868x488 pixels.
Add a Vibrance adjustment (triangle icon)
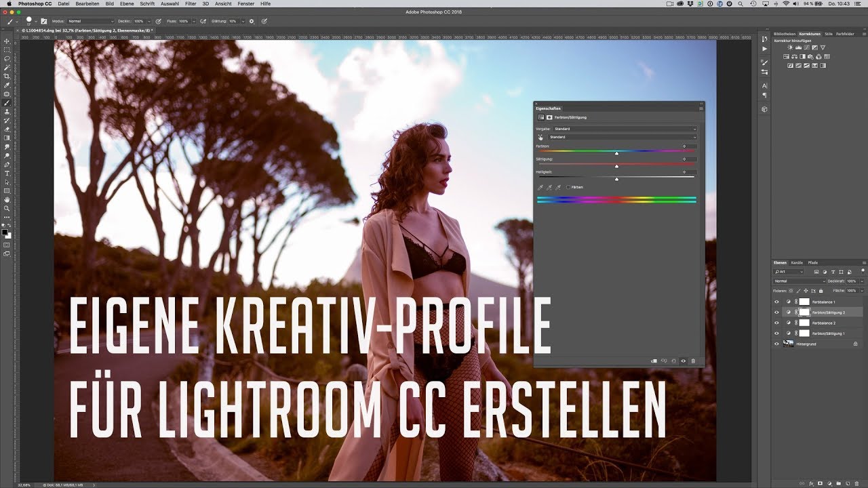pos(823,47)
